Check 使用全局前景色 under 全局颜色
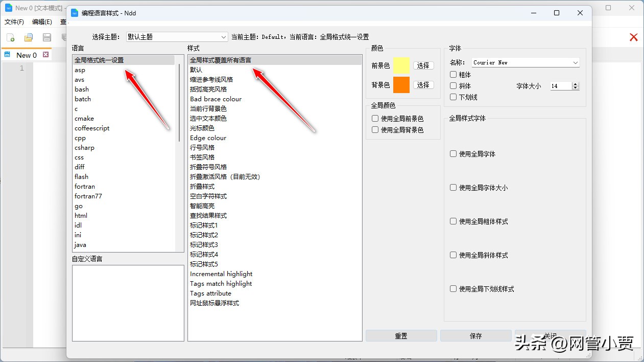The height and width of the screenshot is (362, 644). click(375, 118)
